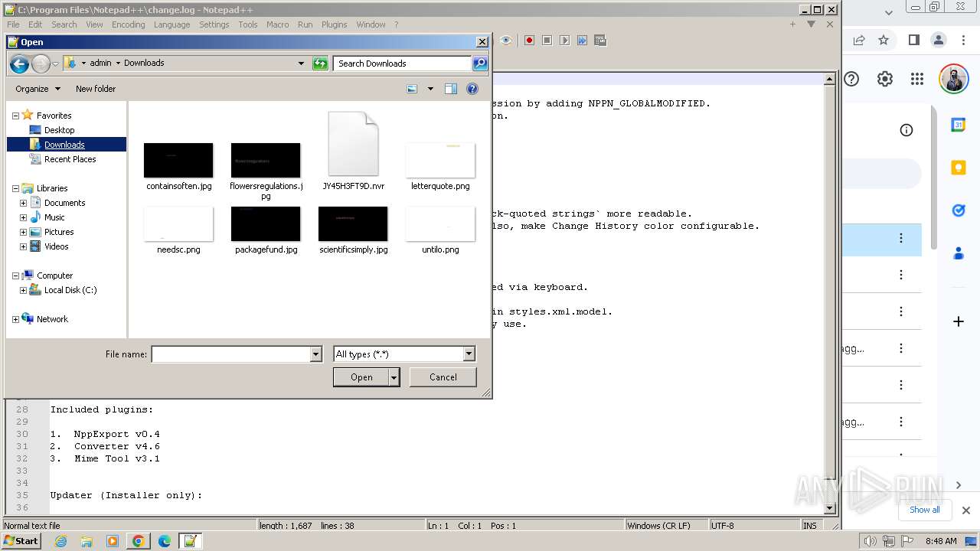This screenshot has width=980, height=551.
Task: Select the Videos library
Action: pos(56,246)
